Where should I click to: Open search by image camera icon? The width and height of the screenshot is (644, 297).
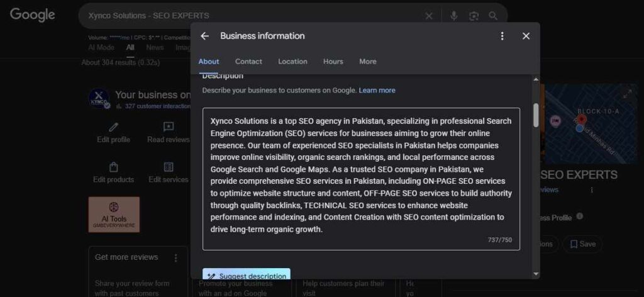(x=474, y=16)
